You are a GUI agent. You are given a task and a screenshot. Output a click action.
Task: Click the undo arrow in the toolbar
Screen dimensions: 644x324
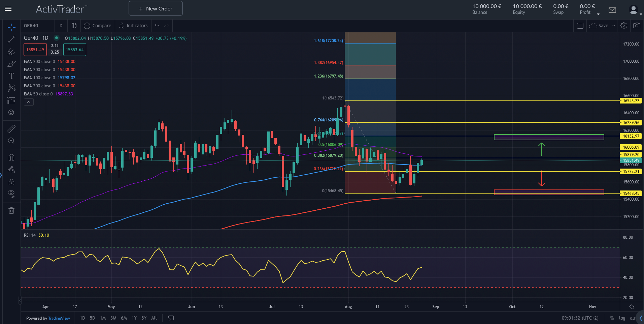157,25
